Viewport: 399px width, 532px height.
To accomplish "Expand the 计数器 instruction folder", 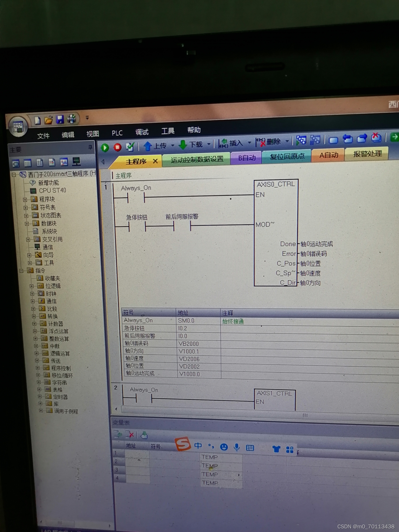I will pyautogui.click(x=34, y=324).
